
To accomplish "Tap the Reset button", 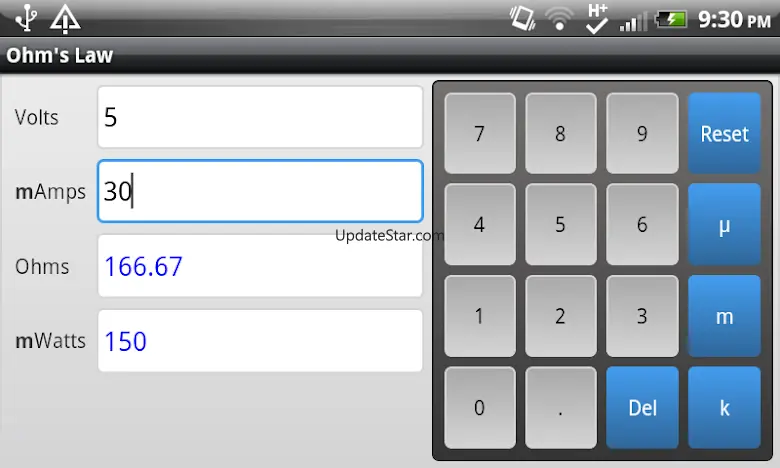I will pyautogui.click(x=724, y=133).
